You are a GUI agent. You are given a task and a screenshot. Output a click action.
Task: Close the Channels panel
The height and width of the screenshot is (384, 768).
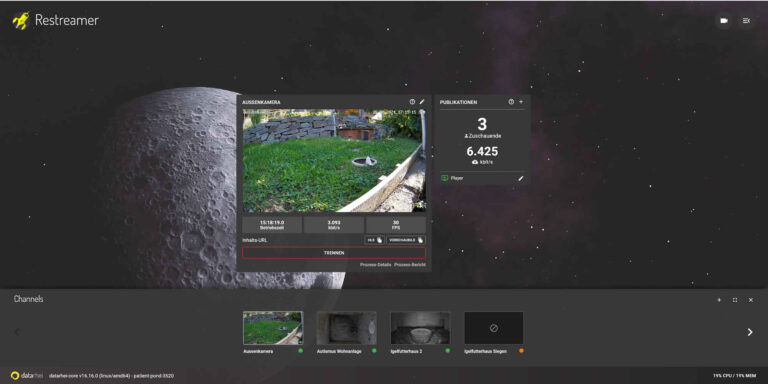(751, 300)
